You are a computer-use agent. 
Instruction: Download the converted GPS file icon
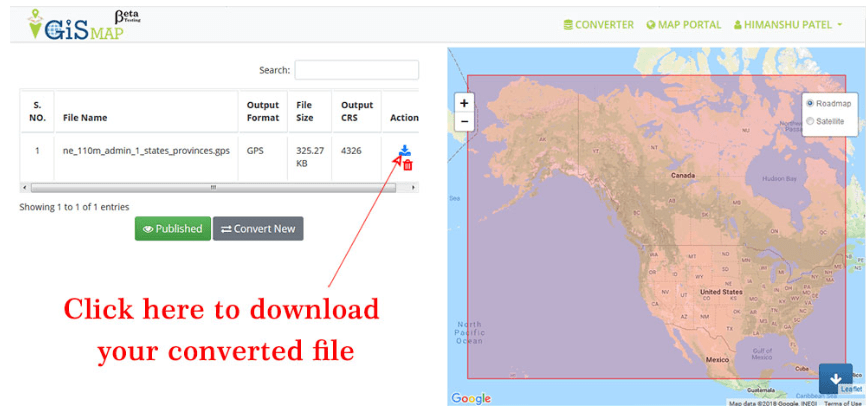click(x=404, y=150)
